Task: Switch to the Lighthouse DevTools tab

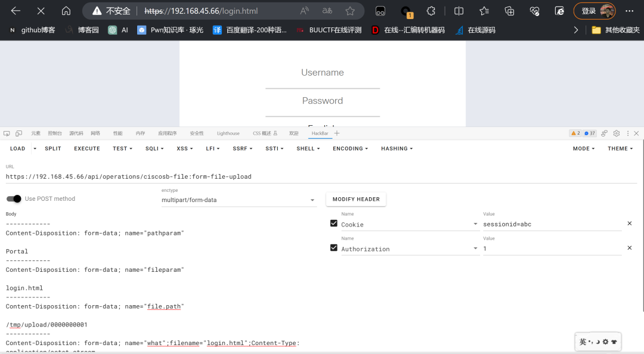Action: point(228,133)
